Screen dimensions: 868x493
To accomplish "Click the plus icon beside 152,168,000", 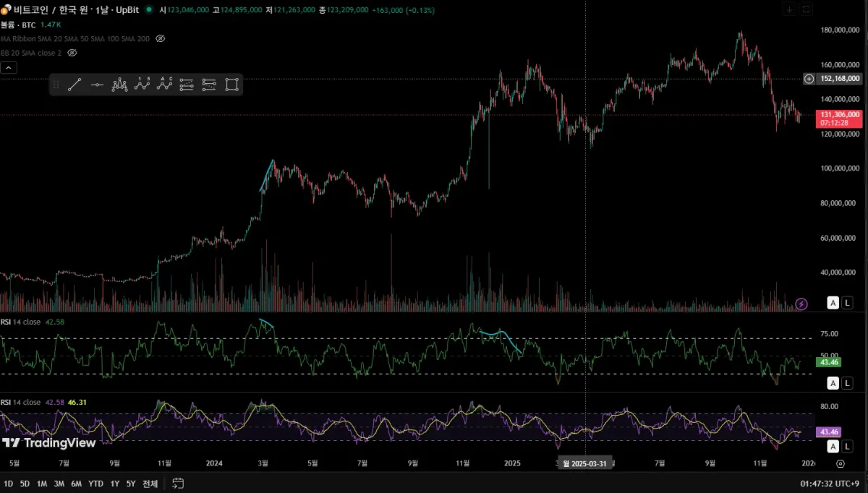I will tap(809, 78).
